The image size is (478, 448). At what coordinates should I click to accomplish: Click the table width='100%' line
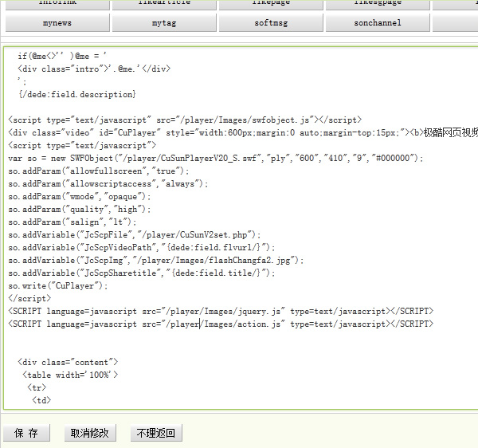click(70, 375)
